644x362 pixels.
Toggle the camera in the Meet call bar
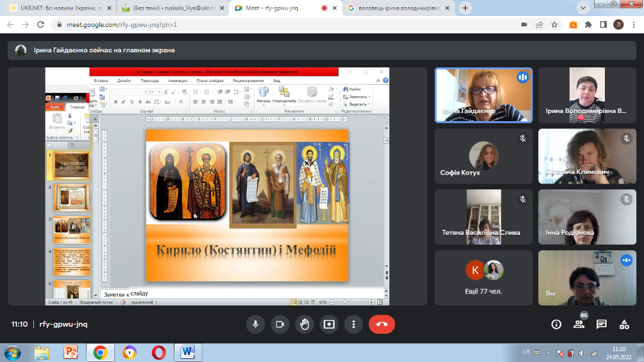coord(280,324)
